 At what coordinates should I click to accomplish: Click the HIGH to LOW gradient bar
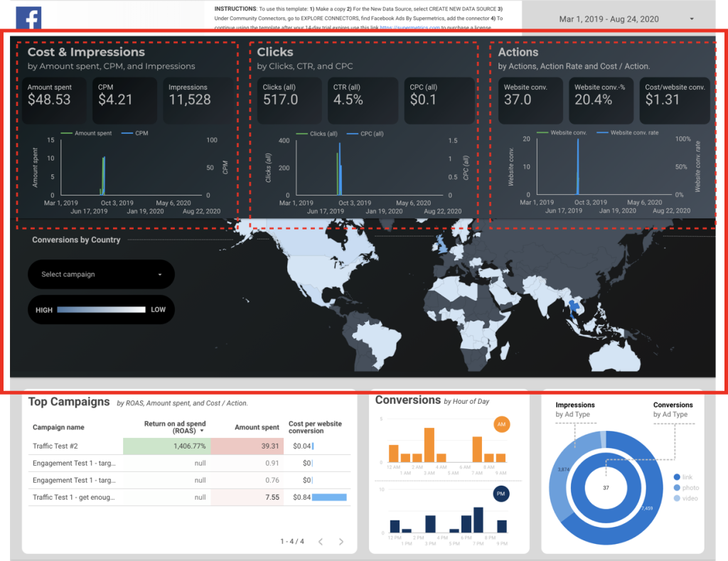point(101,310)
